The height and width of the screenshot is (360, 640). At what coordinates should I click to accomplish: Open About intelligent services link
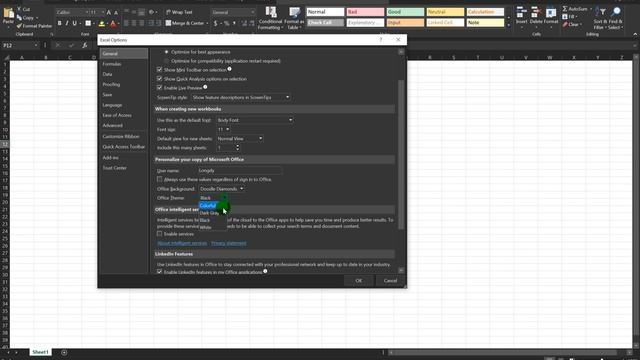(x=182, y=243)
